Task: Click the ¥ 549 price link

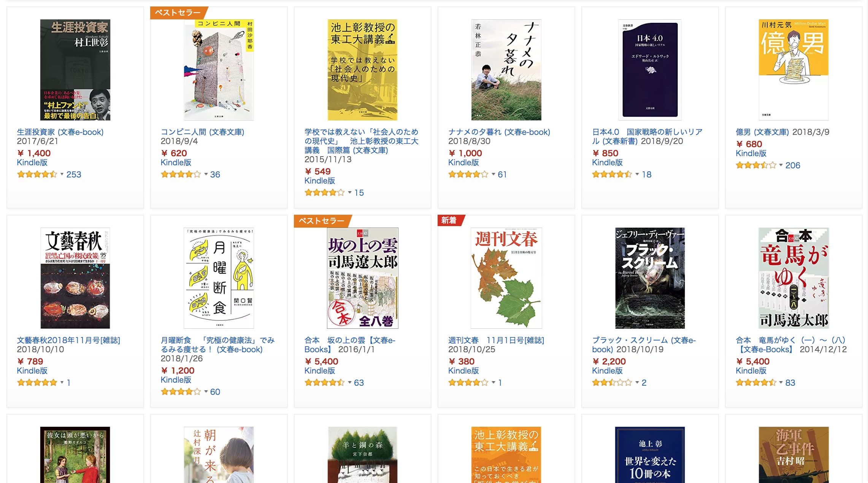Action: tap(318, 171)
